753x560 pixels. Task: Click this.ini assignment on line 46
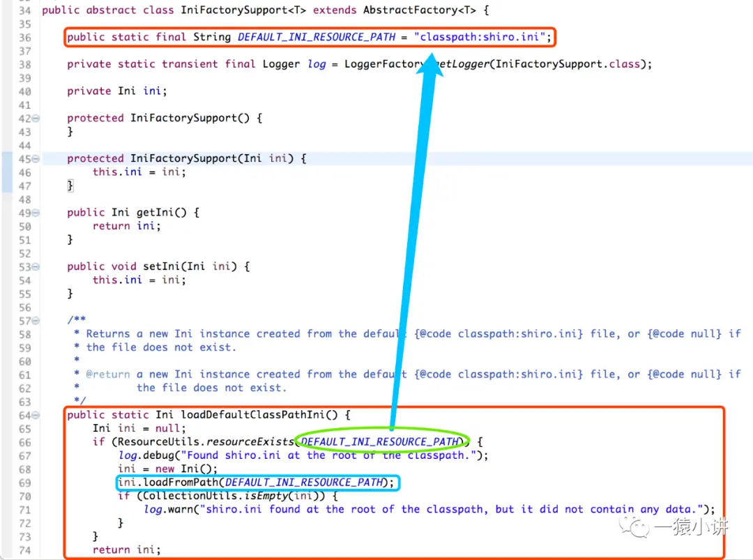139,172
